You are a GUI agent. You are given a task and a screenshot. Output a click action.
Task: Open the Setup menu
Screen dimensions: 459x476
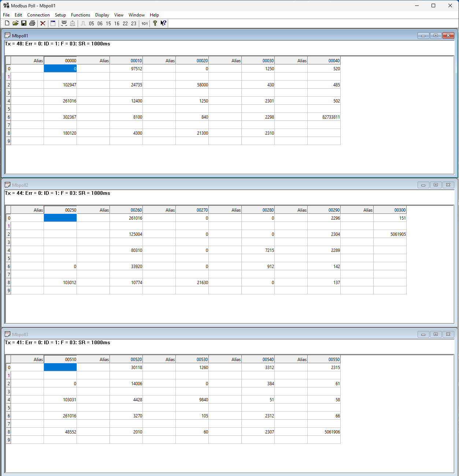(60, 15)
